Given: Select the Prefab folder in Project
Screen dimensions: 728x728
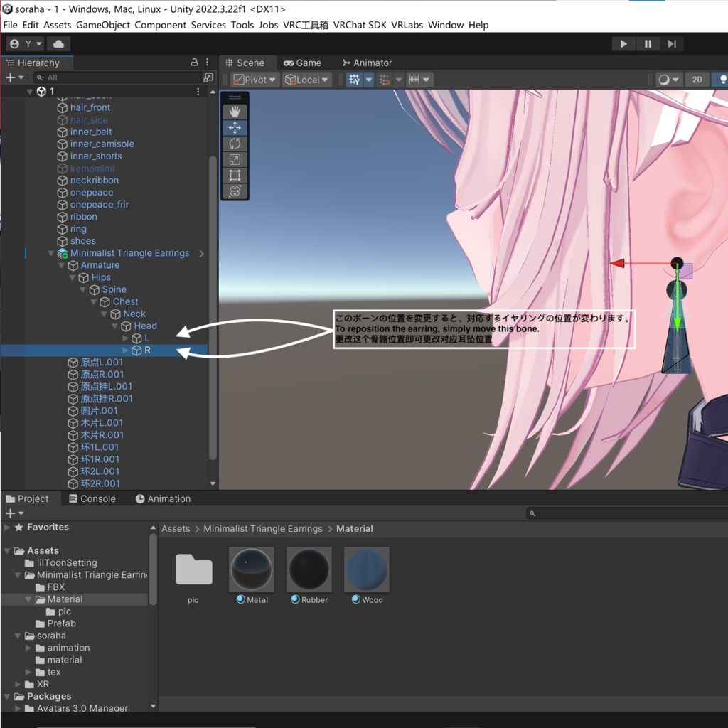Looking at the screenshot, I should pos(61,623).
